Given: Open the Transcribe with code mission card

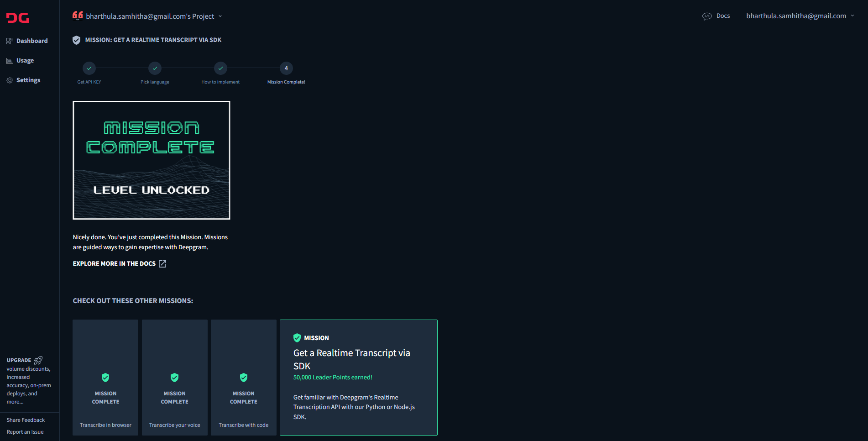Looking at the screenshot, I should click(244, 378).
